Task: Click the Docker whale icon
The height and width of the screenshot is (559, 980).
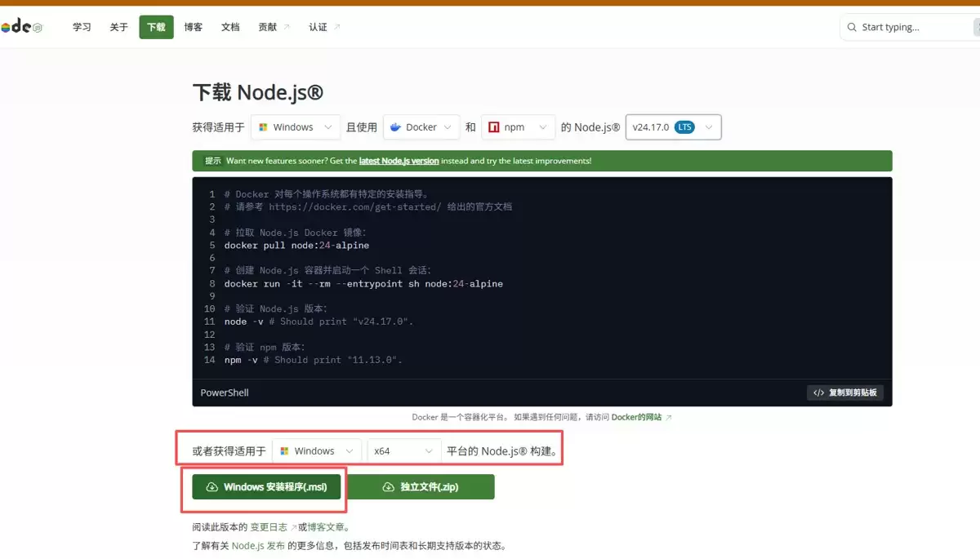Action: click(x=395, y=127)
